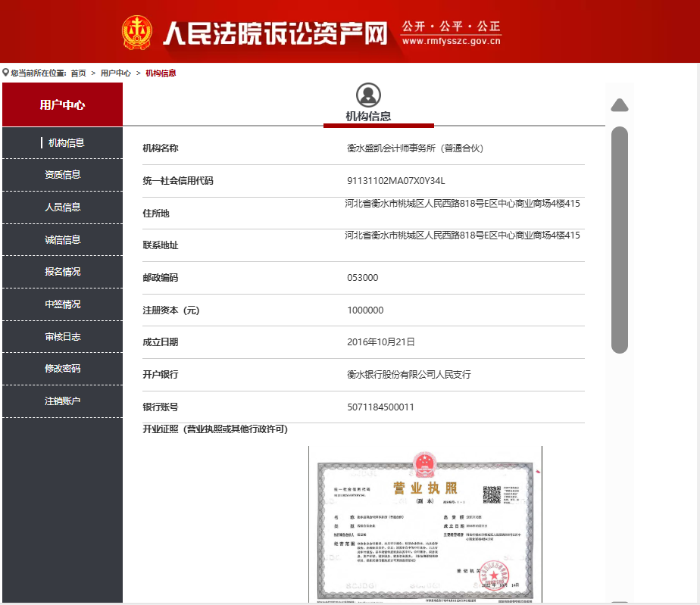700x605 pixels.
Task: Go to 用户中心 via breadcrumb link
Action: [x=116, y=73]
